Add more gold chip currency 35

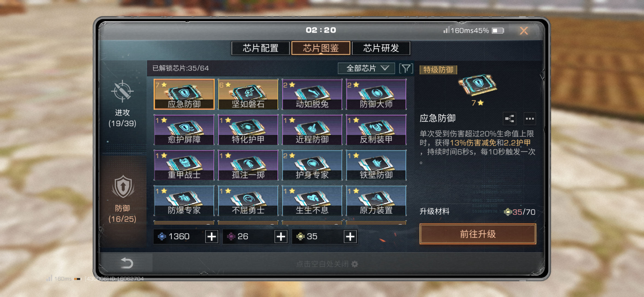(x=350, y=236)
